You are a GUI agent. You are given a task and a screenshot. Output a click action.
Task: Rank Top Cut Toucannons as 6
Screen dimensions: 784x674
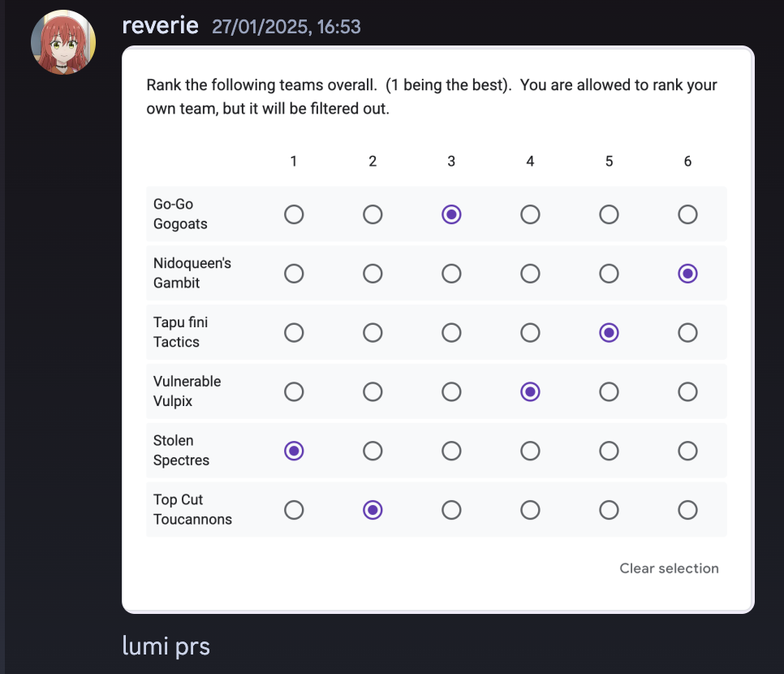tap(687, 510)
